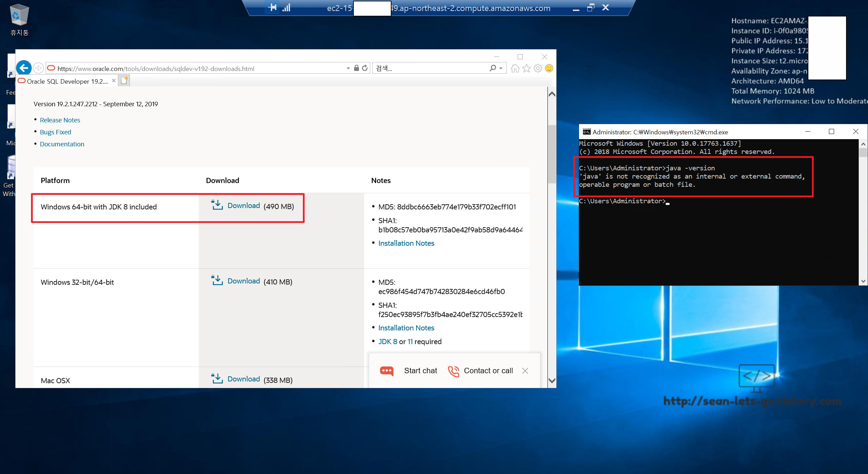Click the favorites star icon
Viewport: 868px width, 474px height.
[x=527, y=69]
